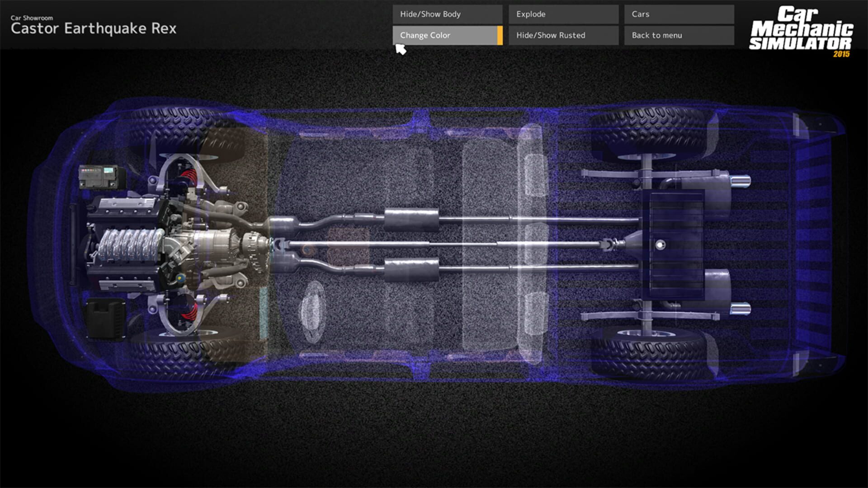
Task: Toggle Hide/Show Rusted parts
Action: tap(562, 35)
